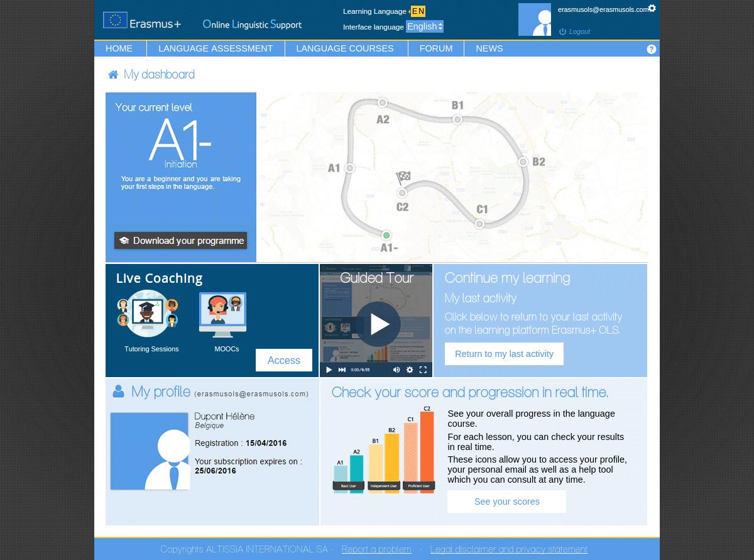Open help via the question mark icon
Screen dimensions: 754x560
click(651, 49)
